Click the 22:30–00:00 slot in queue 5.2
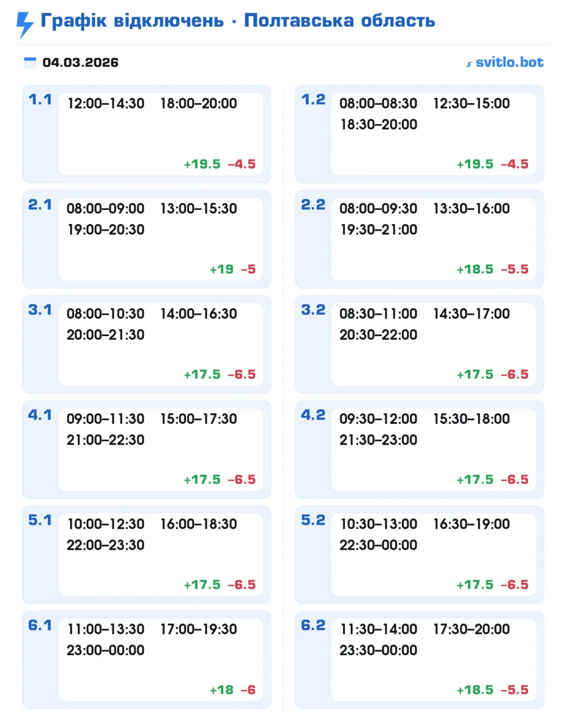566x728 pixels. 378,545
